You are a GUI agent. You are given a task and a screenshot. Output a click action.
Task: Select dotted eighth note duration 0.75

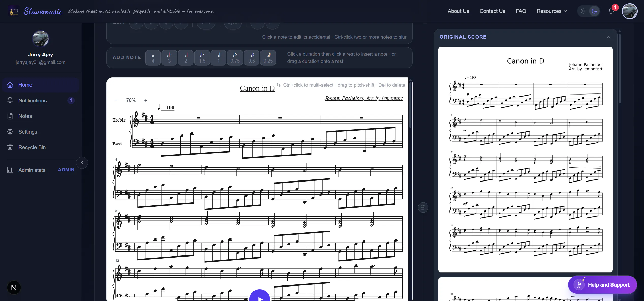[235, 58]
